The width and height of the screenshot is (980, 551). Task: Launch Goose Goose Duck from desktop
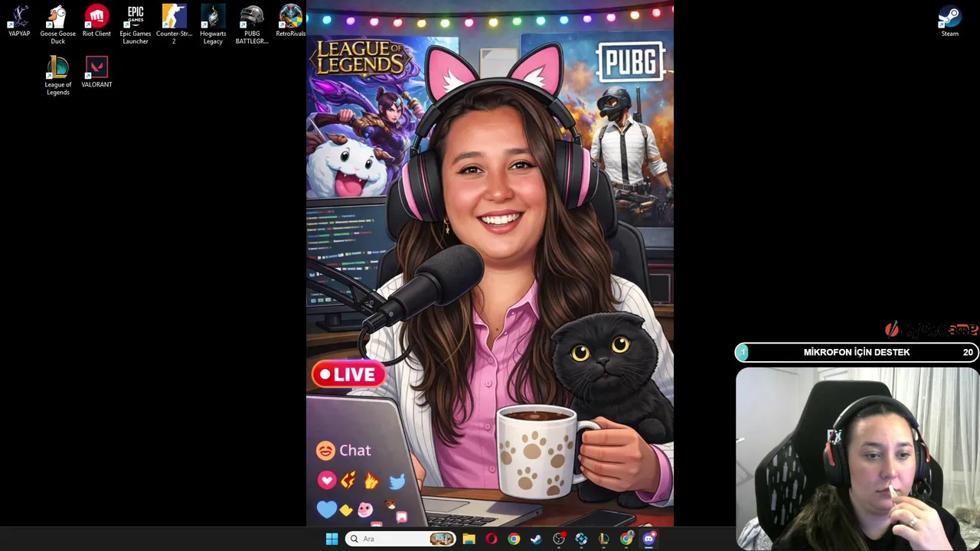point(57,24)
